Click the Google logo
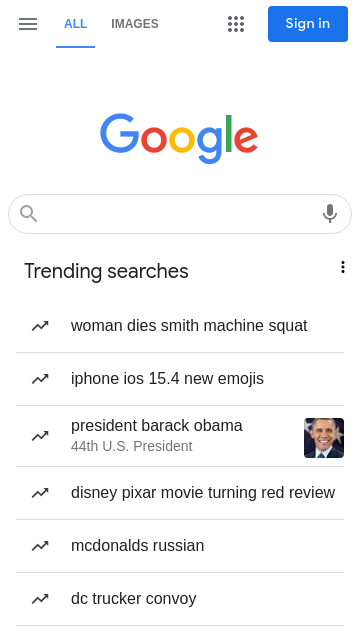Screen dimensions: 360x640 click(x=179, y=138)
